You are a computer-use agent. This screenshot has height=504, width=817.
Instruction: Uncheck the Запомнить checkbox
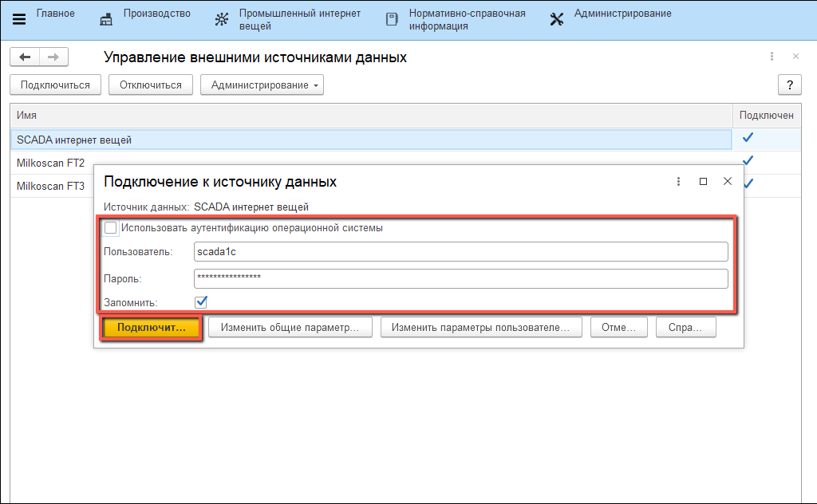pyautogui.click(x=201, y=302)
